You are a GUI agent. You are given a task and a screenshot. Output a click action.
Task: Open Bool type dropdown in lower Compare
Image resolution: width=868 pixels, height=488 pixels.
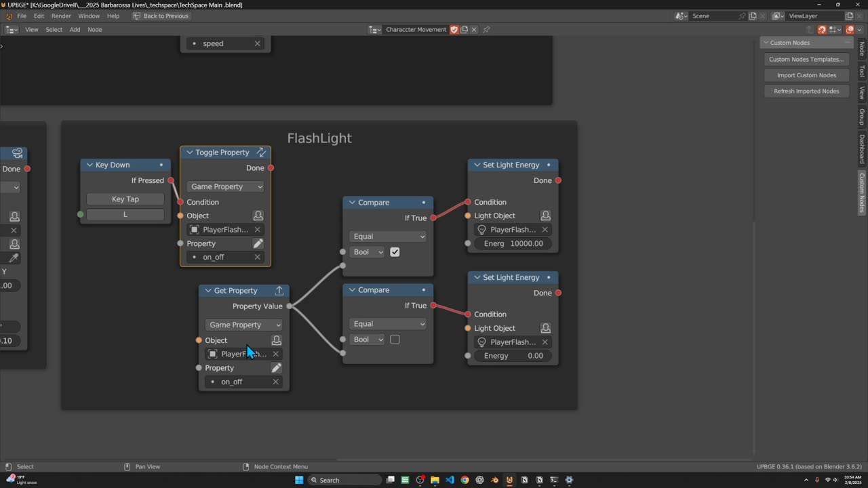click(x=367, y=340)
